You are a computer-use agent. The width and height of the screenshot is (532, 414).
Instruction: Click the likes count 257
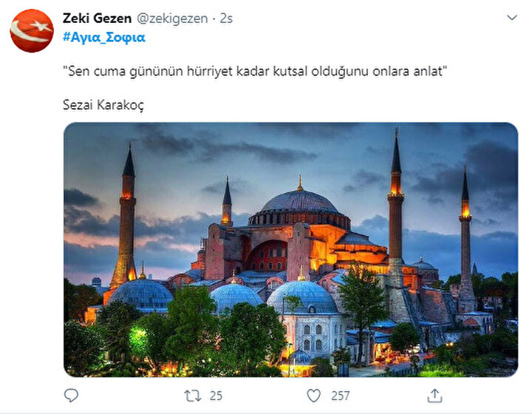click(x=341, y=396)
